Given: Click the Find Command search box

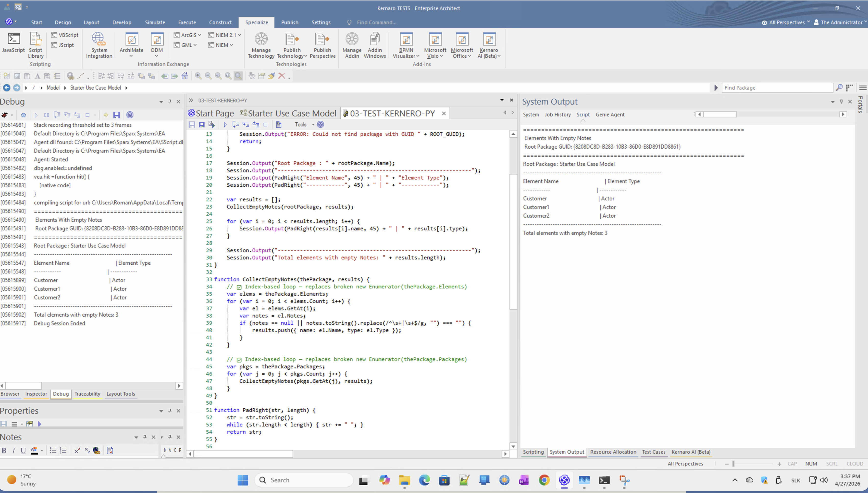Looking at the screenshot, I should pyautogui.click(x=376, y=22).
